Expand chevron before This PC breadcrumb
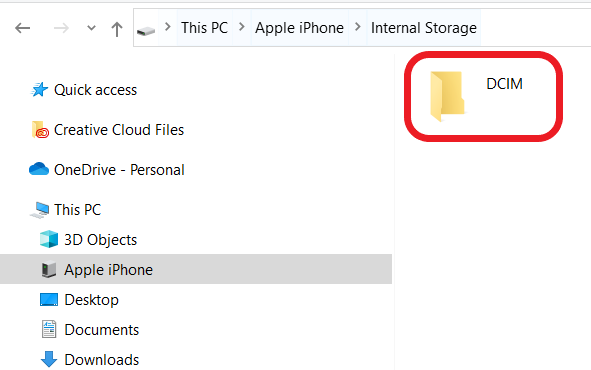 (x=168, y=27)
